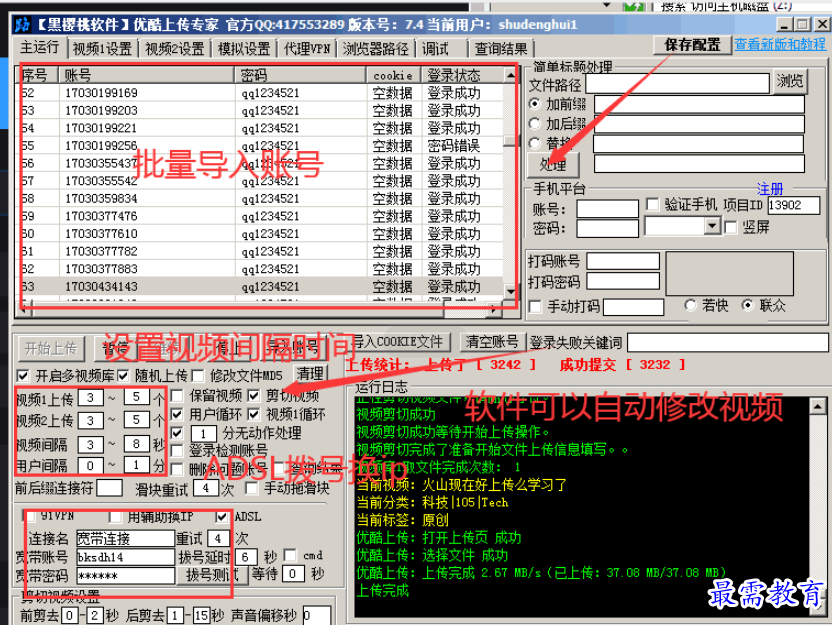Click the 手机平台 账号 input field
Screen dimensions: 832x625
tap(608, 209)
